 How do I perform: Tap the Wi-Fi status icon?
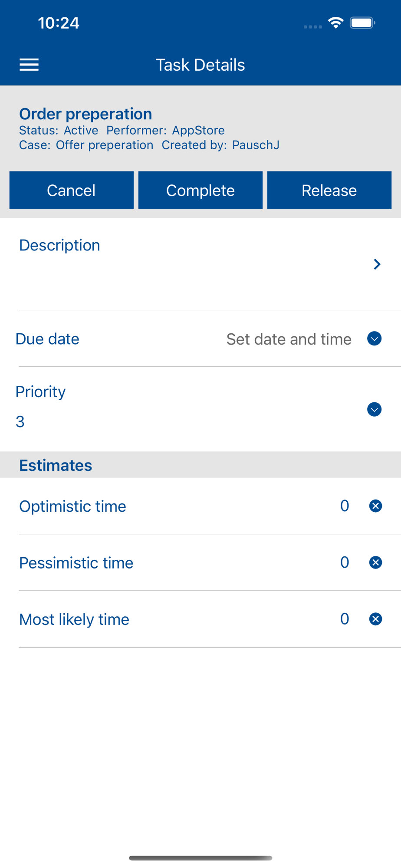click(335, 23)
